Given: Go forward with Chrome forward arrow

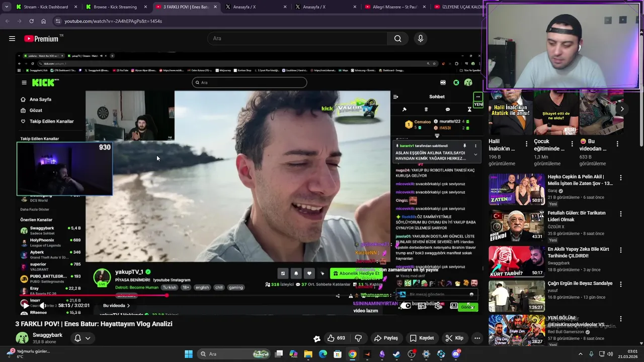Looking at the screenshot, I should click(19, 21).
